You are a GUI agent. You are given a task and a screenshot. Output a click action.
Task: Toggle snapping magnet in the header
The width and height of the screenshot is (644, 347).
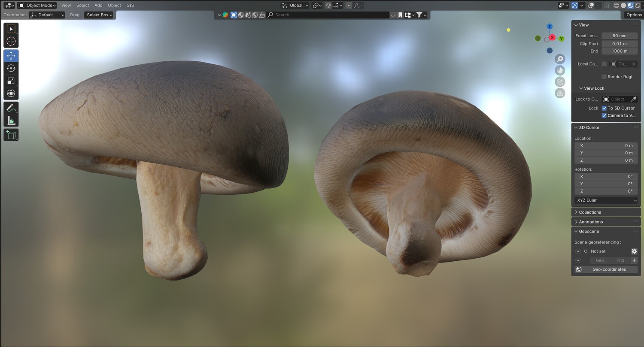(328, 6)
